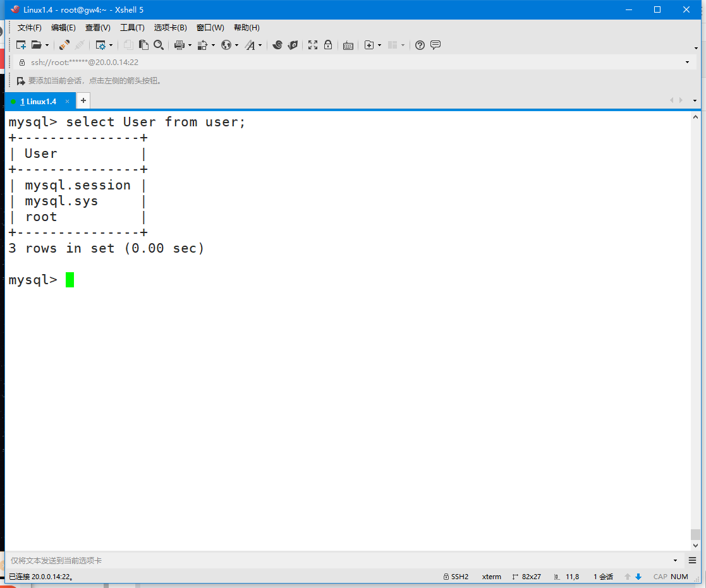
Task: Click the terminal scrollbar thumb
Action: pos(696,534)
